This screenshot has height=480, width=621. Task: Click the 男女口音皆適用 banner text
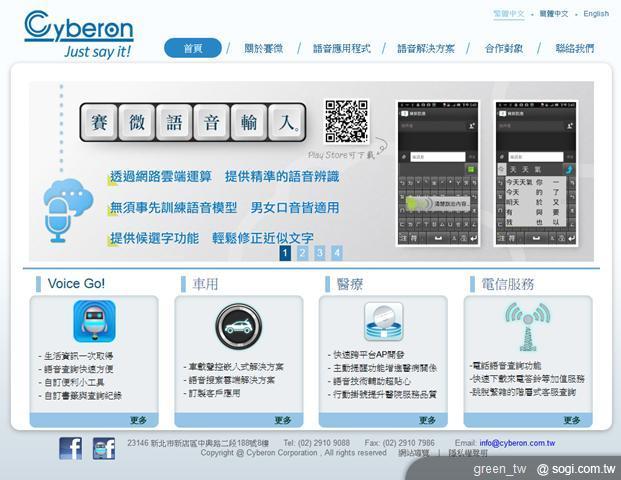pyautogui.click(x=295, y=208)
